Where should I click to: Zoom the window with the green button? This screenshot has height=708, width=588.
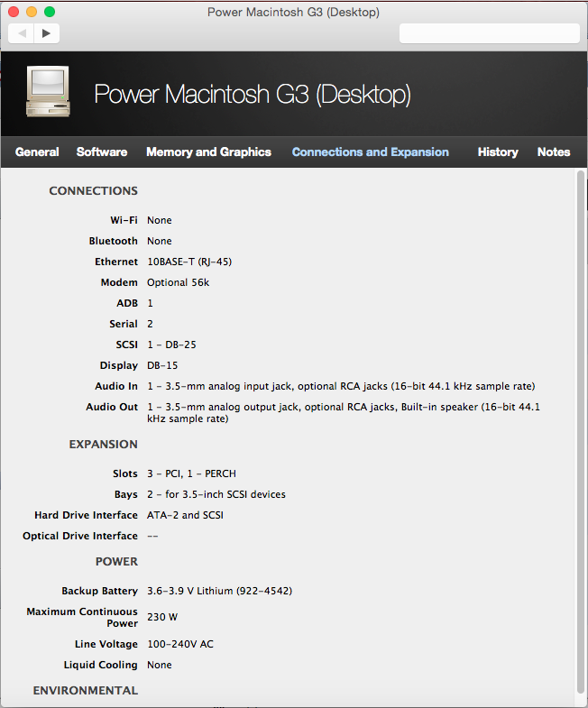(50, 12)
